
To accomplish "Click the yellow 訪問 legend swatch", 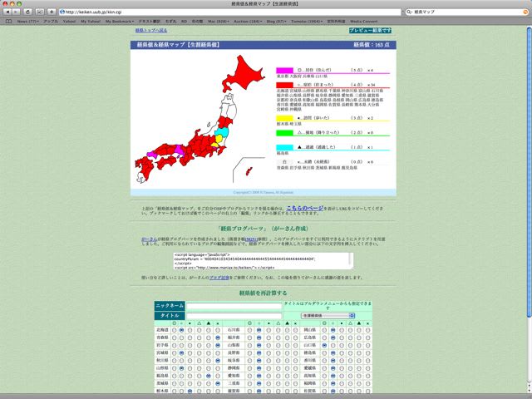I will [284, 118].
